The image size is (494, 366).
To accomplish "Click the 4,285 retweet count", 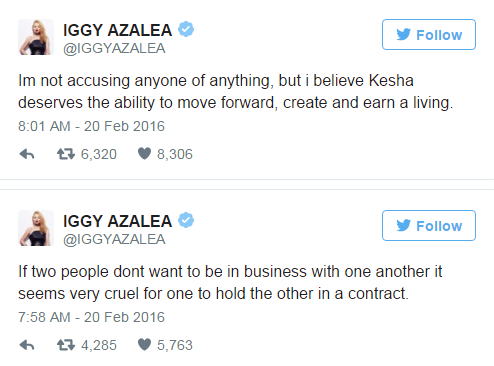I will pos(99,345).
